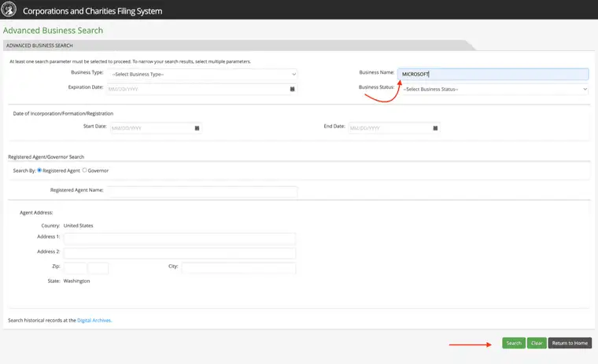Open the End Date calendar picker
The image size is (598, 364).
(x=435, y=128)
